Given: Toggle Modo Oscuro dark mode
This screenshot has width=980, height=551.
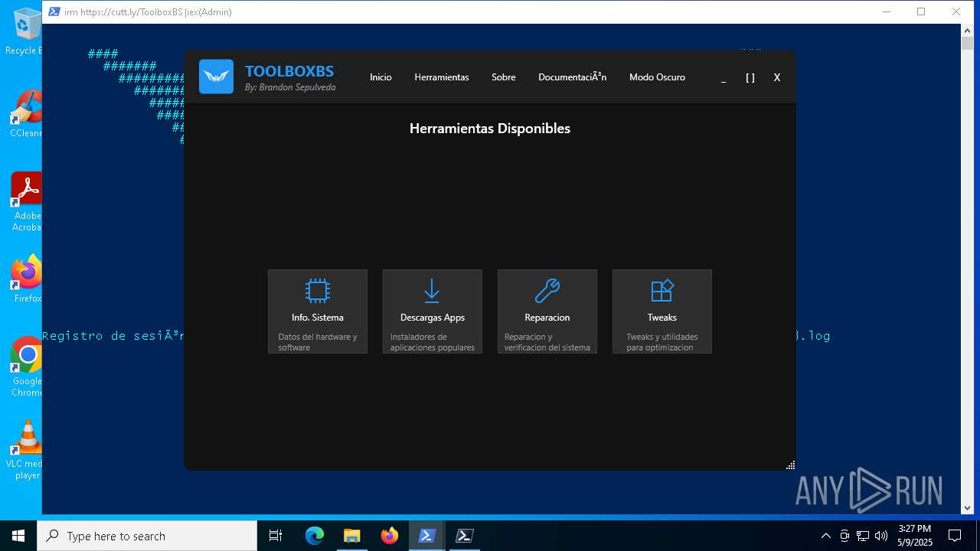Looking at the screenshot, I should pos(657,77).
